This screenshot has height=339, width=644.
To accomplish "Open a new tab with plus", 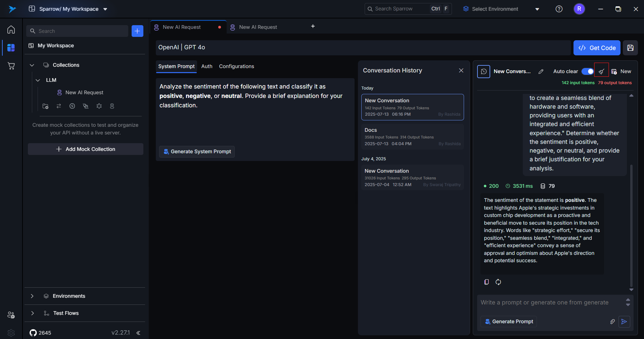I will [x=313, y=26].
